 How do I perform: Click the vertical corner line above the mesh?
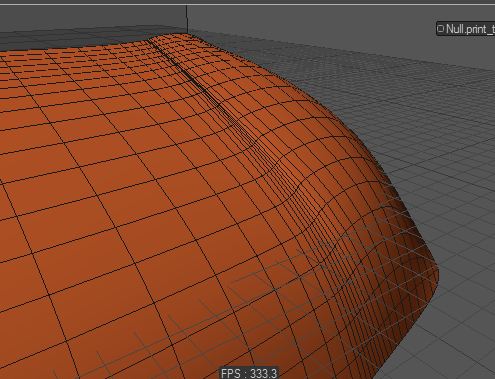[x=187, y=18]
